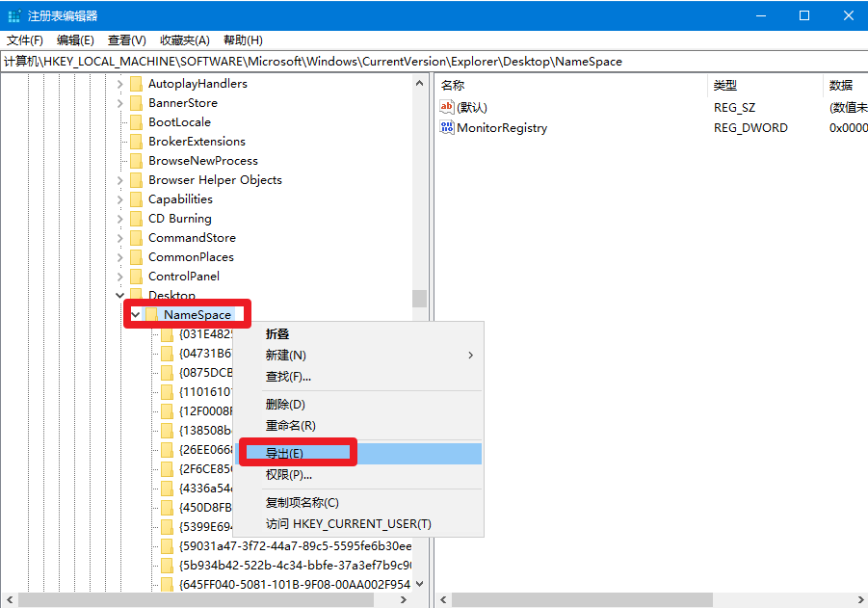The height and width of the screenshot is (608, 868).
Task: Click the BannerStore folder icon
Action: click(136, 103)
